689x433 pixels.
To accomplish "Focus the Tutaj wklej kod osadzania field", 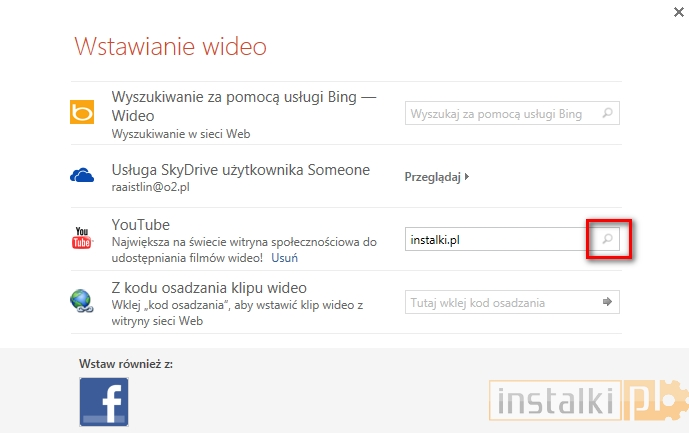I will [x=502, y=302].
